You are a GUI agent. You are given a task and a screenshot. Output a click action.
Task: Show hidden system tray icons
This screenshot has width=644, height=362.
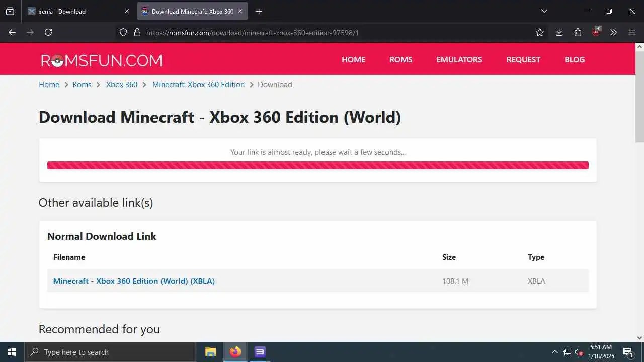[x=554, y=352]
